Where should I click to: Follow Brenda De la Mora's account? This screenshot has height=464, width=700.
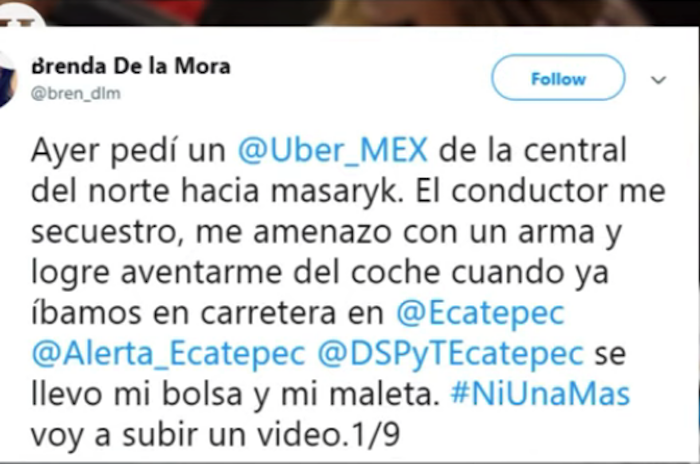click(558, 78)
